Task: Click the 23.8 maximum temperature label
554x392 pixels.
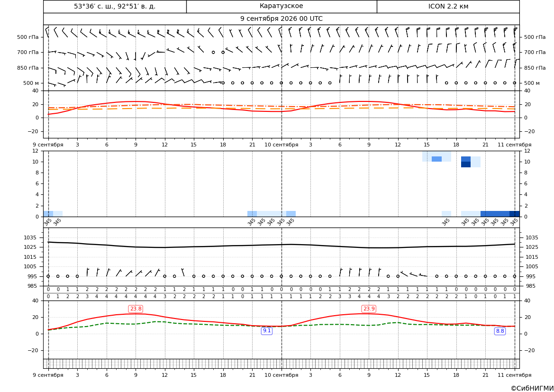Action: (x=136, y=309)
